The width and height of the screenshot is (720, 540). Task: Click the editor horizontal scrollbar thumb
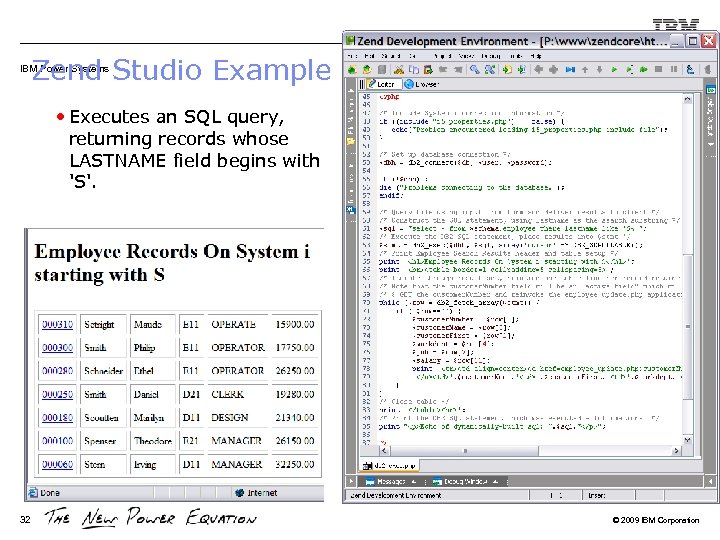coord(464,451)
